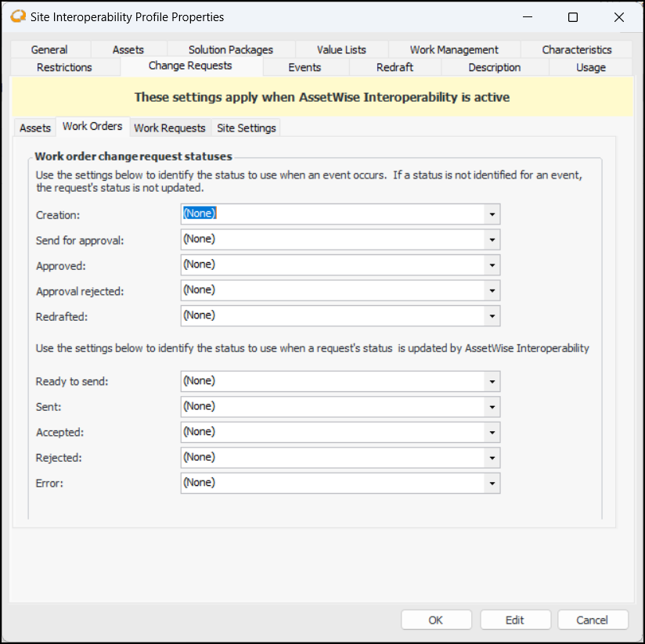Cancel the profile properties dialog
The width and height of the screenshot is (645, 644).
[x=593, y=620]
